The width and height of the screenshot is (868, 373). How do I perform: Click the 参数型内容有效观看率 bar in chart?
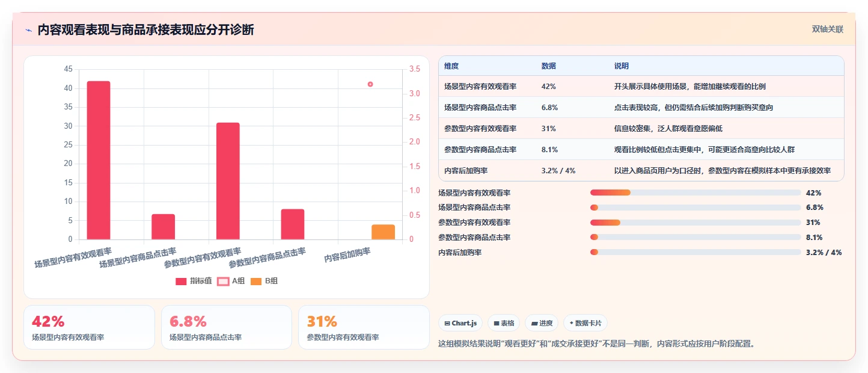point(228,181)
